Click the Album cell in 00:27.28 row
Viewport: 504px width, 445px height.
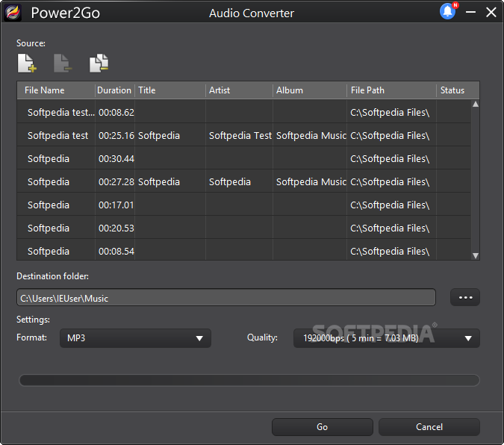tap(310, 181)
